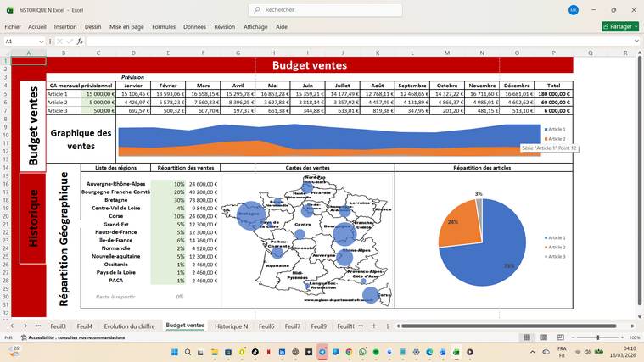Open the Formules ribbon tab
Image resolution: width=644 pixels, height=362 pixels.
coord(164,26)
